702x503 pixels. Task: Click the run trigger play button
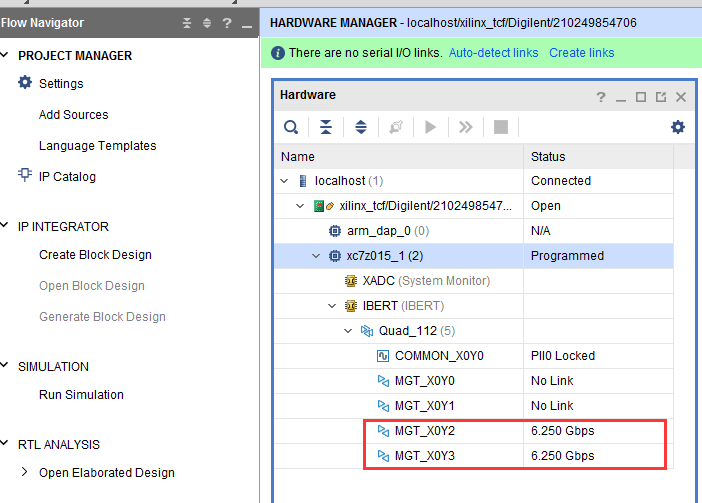click(430, 128)
